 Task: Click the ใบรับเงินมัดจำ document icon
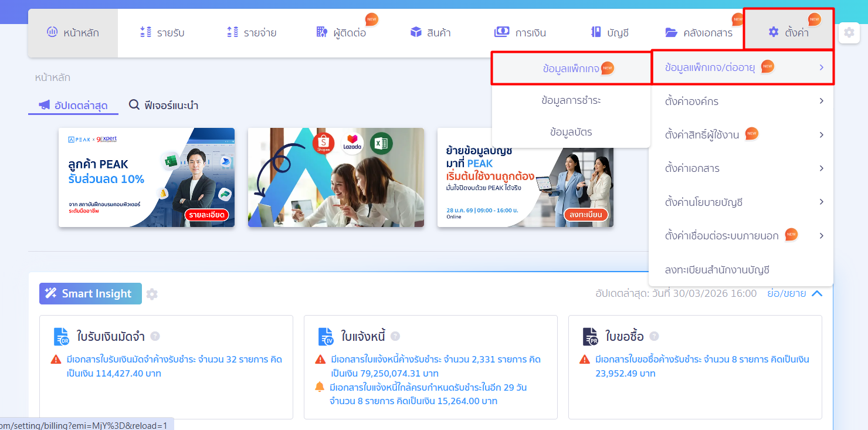point(62,337)
